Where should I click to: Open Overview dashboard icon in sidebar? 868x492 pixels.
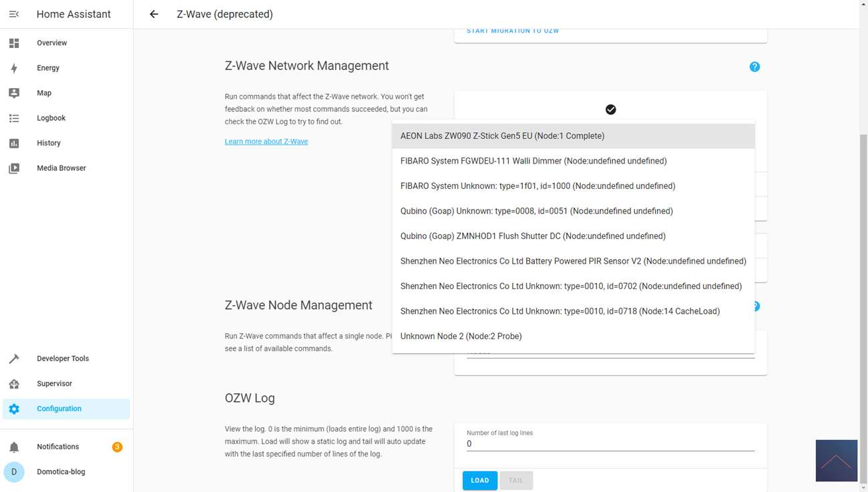click(x=14, y=43)
